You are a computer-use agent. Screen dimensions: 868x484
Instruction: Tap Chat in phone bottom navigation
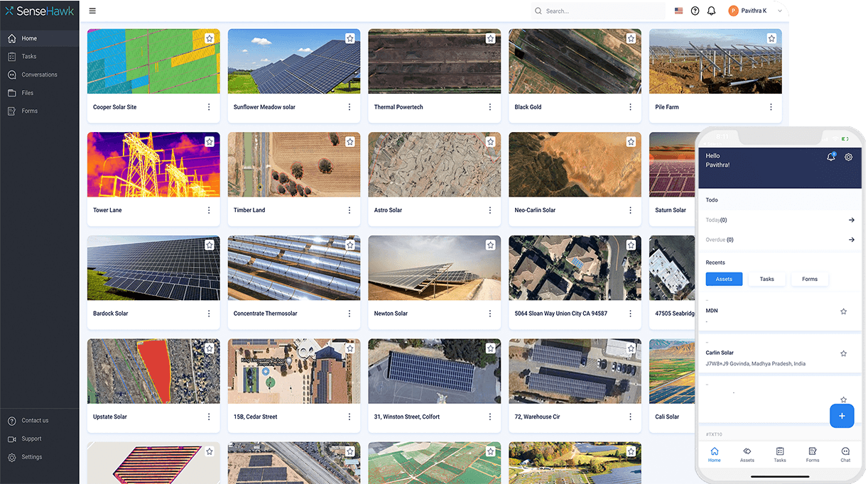point(845,455)
